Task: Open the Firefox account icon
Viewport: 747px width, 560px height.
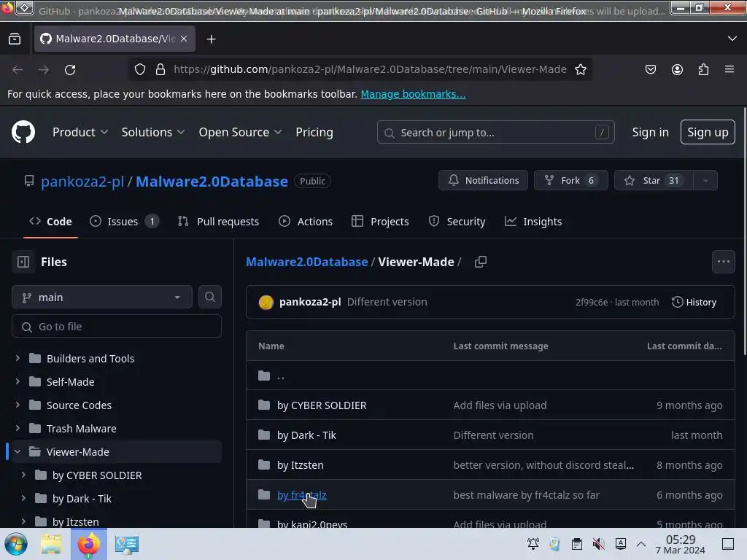Action: (677, 69)
